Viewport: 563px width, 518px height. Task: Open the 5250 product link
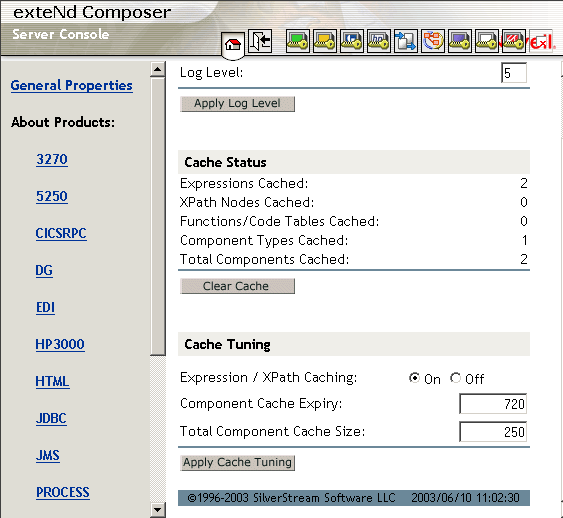click(x=52, y=196)
